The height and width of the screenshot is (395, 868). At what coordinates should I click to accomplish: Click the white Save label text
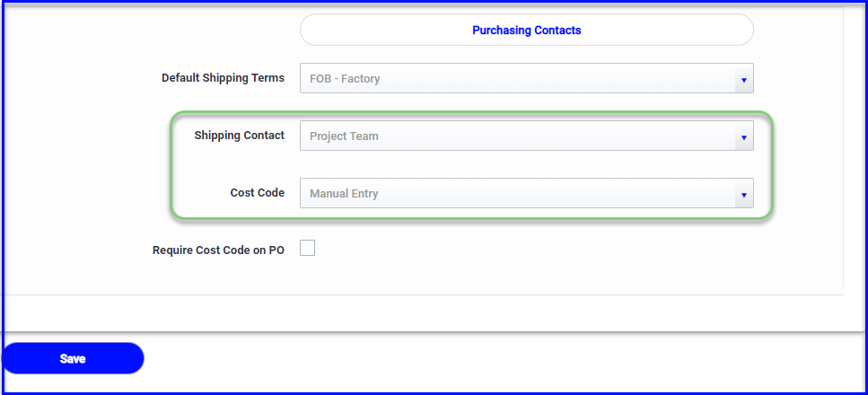click(73, 359)
